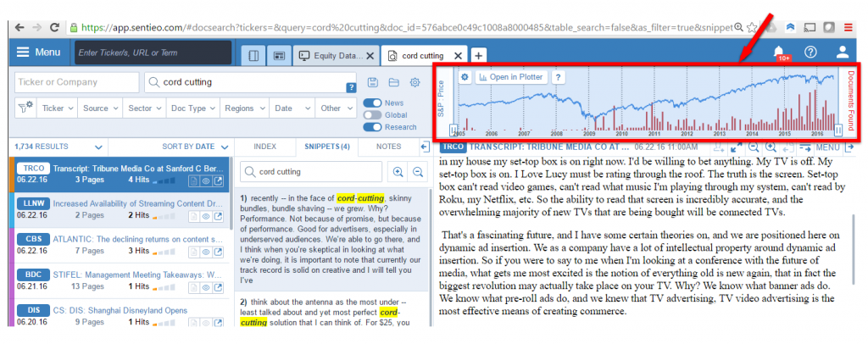Click the single-column layout icon
Image resolution: width=868 pixels, height=344 pixels.
(253, 55)
